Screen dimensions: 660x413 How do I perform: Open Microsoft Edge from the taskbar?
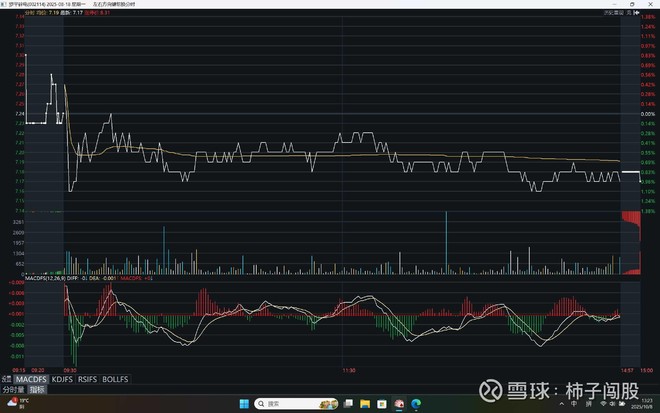coord(416,404)
